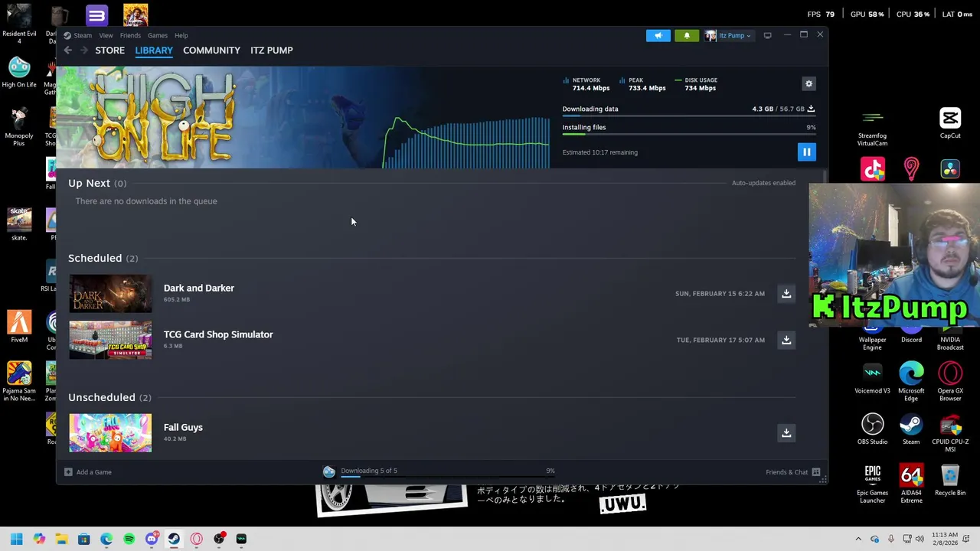The width and height of the screenshot is (980, 551).
Task: Click the Fall Guys title
Action: [183, 428]
